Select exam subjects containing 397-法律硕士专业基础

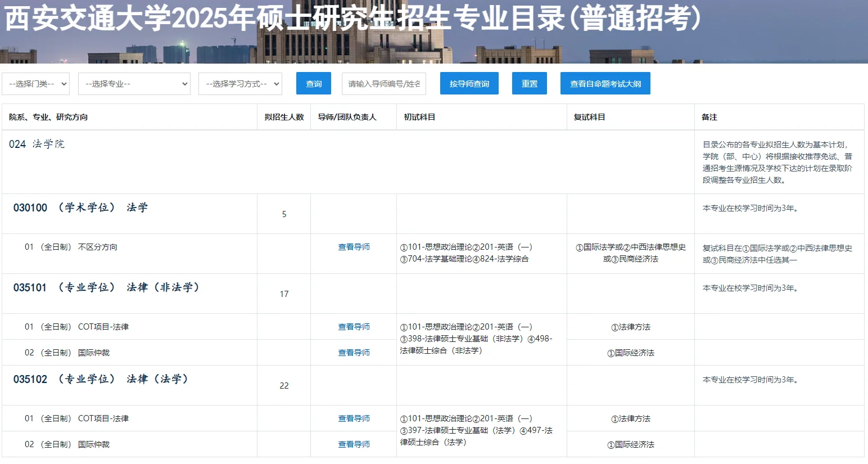tap(476, 430)
